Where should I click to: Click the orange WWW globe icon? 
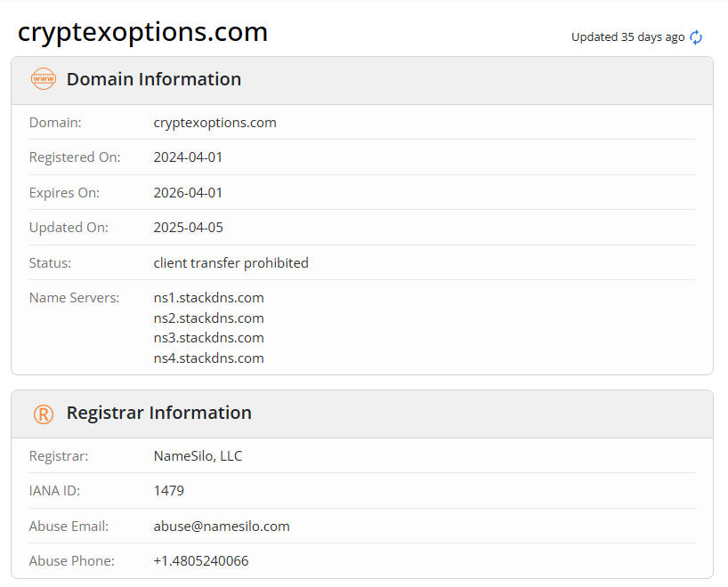click(x=43, y=79)
